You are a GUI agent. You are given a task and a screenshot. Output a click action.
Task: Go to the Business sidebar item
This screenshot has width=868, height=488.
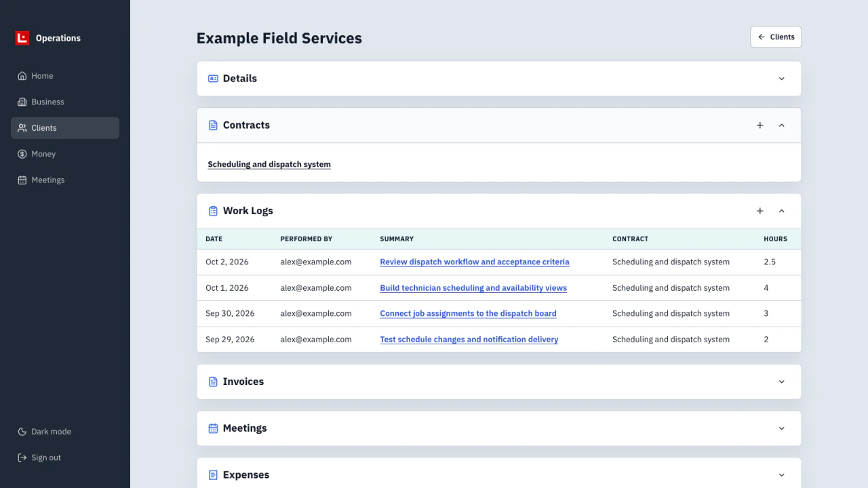coord(65,102)
